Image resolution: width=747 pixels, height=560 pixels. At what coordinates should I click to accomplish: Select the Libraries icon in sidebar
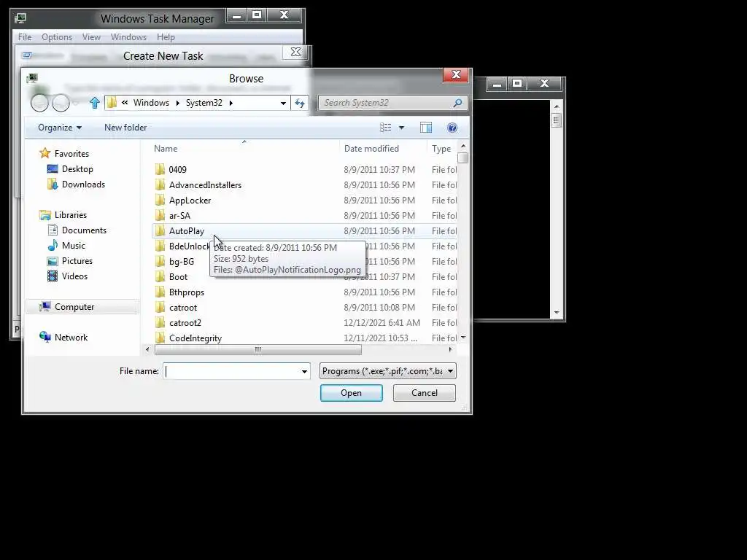[x=45, y=215]
